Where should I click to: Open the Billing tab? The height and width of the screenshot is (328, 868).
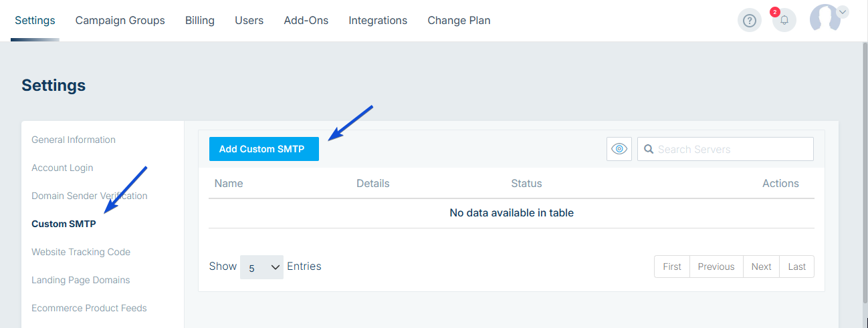click(200, 21)
